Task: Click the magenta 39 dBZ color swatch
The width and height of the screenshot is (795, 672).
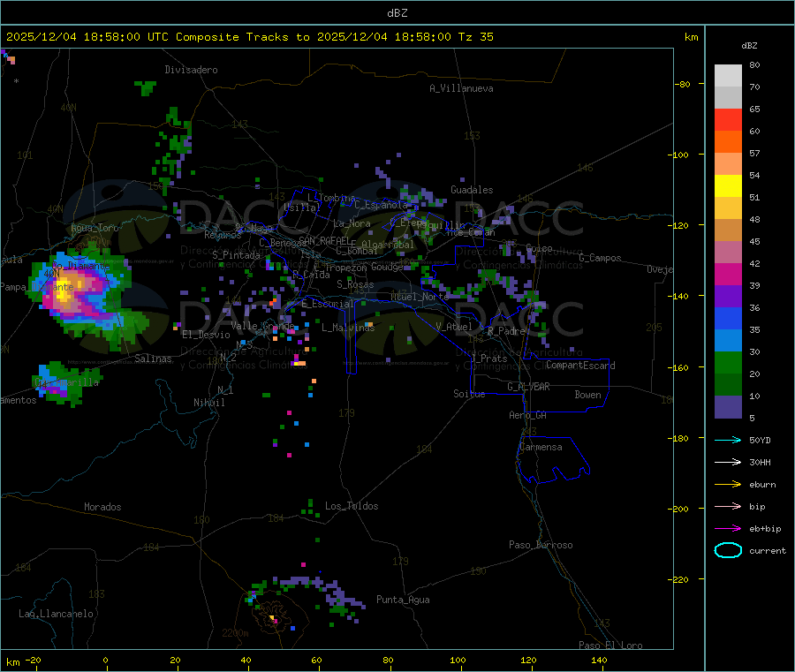Action: 728,274
